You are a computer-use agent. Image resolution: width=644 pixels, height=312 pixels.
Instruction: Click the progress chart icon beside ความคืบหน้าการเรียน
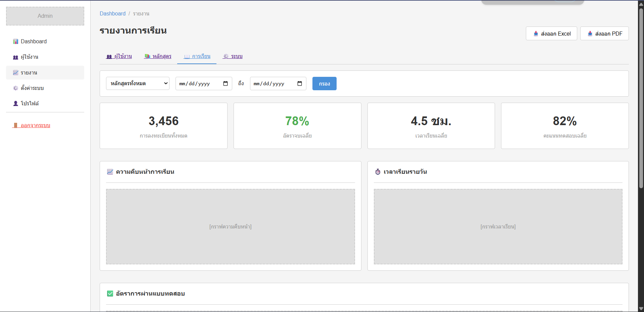(110, 171)
